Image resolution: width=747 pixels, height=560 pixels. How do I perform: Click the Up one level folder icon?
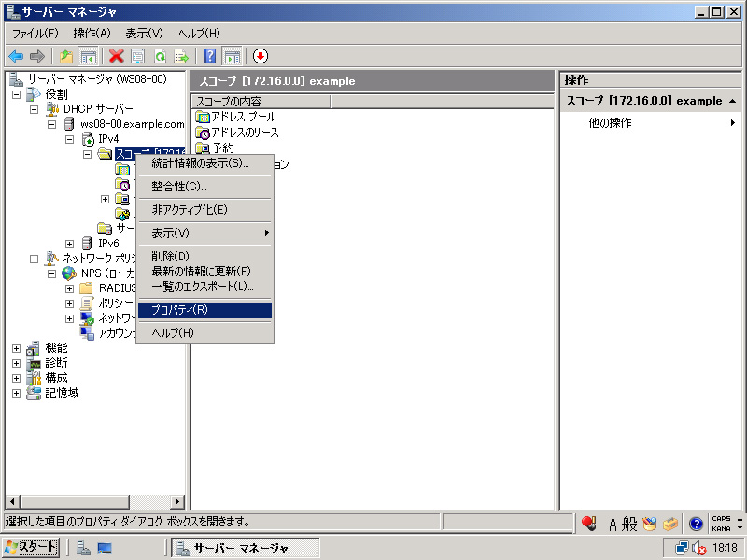66,56
